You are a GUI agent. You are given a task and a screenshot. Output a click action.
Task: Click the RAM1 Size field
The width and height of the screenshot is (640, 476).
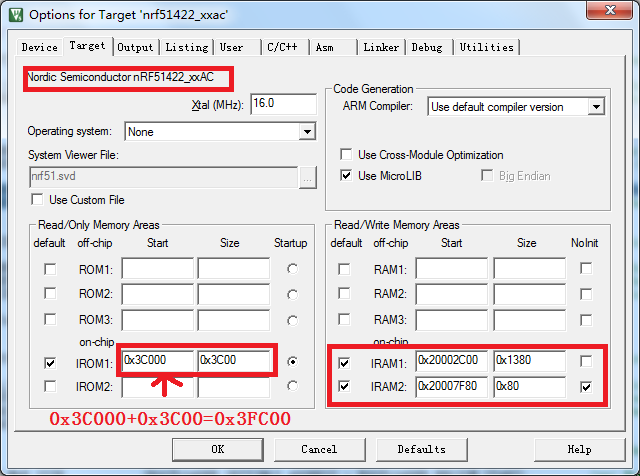[529, 268]
